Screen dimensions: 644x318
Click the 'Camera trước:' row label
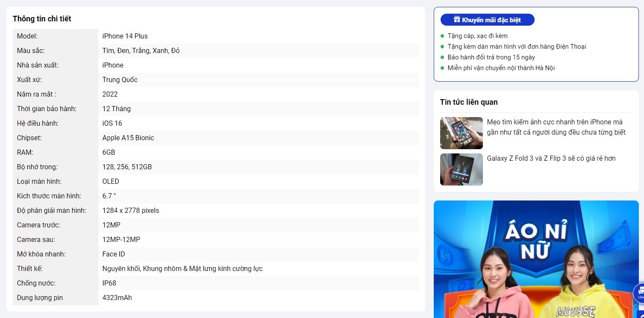pos(38,225)
